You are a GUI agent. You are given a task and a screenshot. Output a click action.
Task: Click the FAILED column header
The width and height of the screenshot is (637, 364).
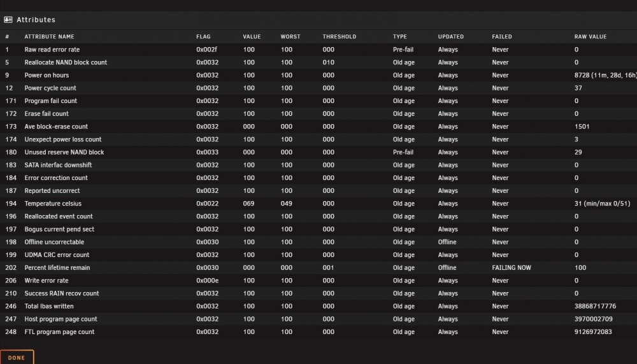tap(502, 36)
